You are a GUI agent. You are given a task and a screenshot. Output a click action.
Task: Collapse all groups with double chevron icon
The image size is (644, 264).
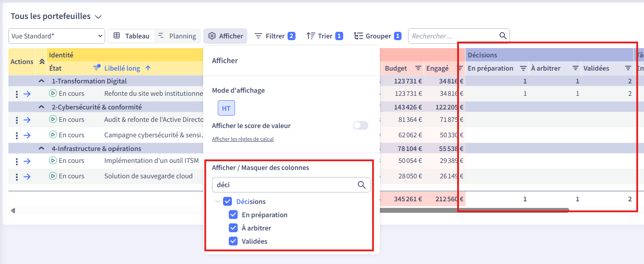point(42,62)
